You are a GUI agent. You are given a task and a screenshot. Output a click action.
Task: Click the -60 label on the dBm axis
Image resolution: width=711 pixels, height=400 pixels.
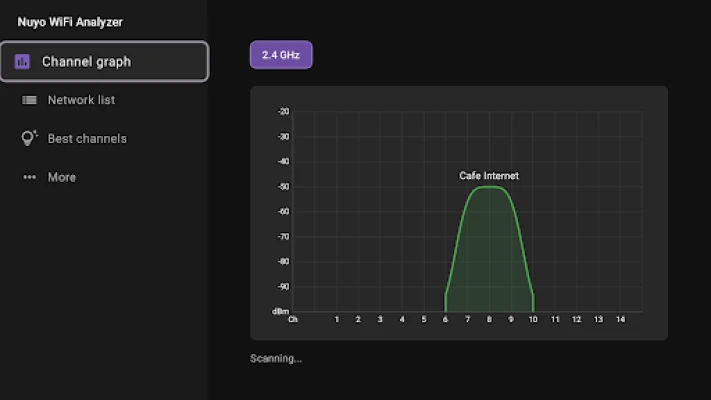point(283,212)
